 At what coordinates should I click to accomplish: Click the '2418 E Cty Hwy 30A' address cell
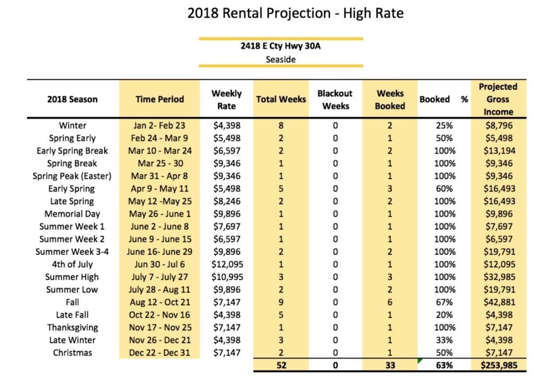(281, 46)
